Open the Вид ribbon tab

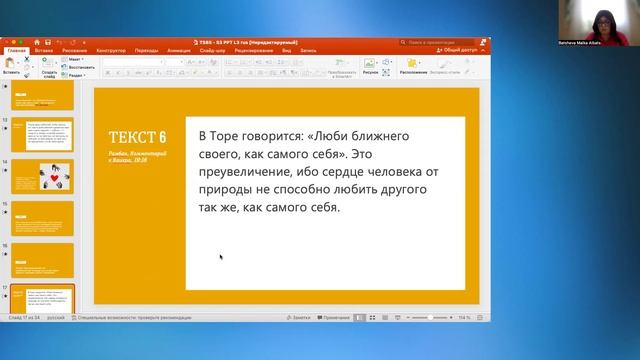click(x=287, y=51)
